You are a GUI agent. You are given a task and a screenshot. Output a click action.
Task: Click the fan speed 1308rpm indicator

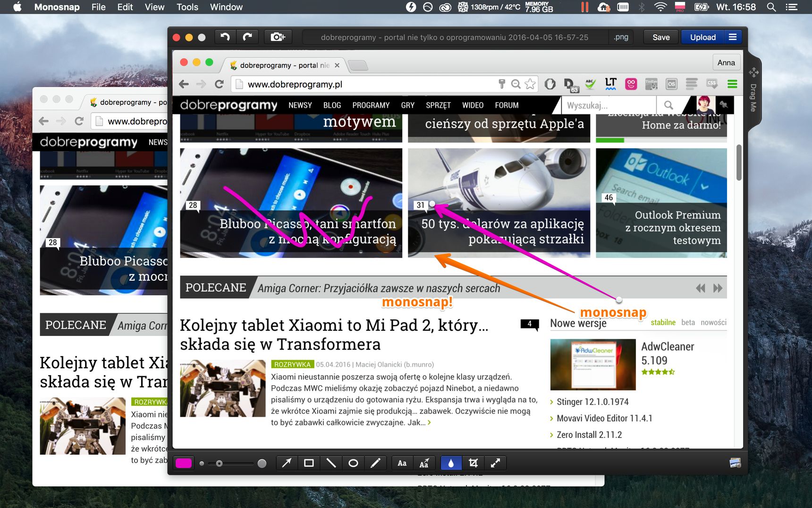[489, 7]
